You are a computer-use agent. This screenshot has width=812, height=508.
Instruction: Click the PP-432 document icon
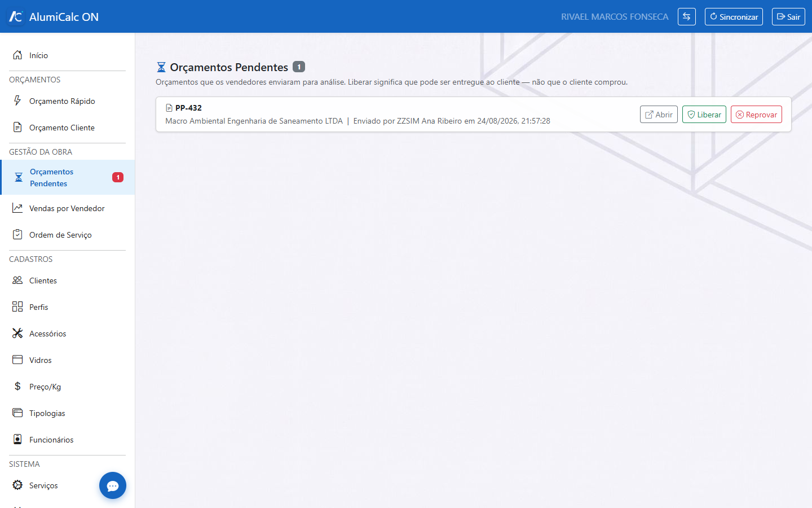[169, 108]
